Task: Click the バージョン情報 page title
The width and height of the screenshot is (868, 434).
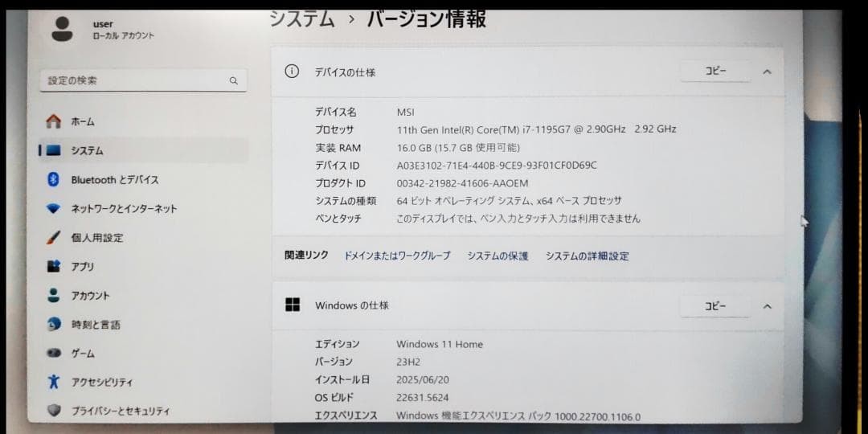Action: click(x=427, y=19)
